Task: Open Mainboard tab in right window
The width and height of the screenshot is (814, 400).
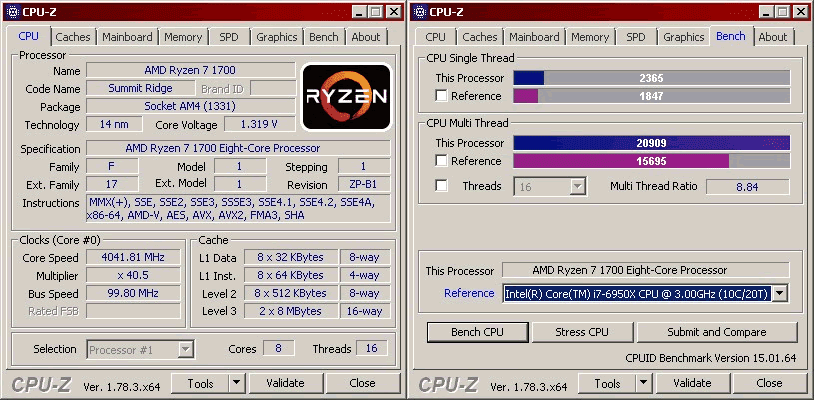Action: (x=534, y=37)
